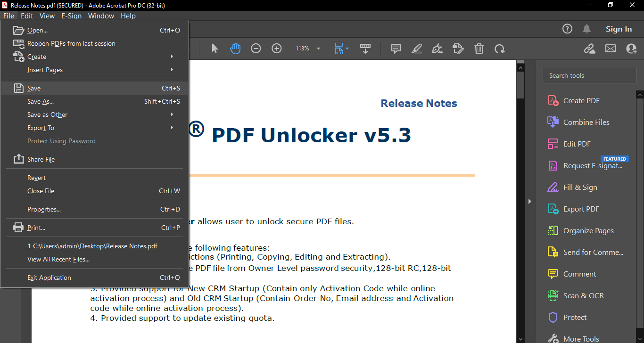Select Save As... menu entry
The height and width of the screenshot is (343, 644).
[x=95, y=101]
